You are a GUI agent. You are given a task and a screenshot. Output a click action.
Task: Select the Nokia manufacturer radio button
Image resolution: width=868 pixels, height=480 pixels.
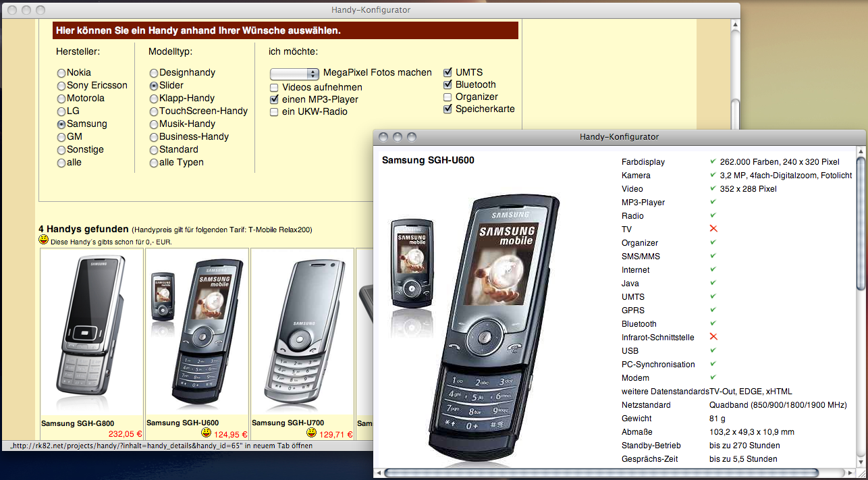tap(61, 73)
